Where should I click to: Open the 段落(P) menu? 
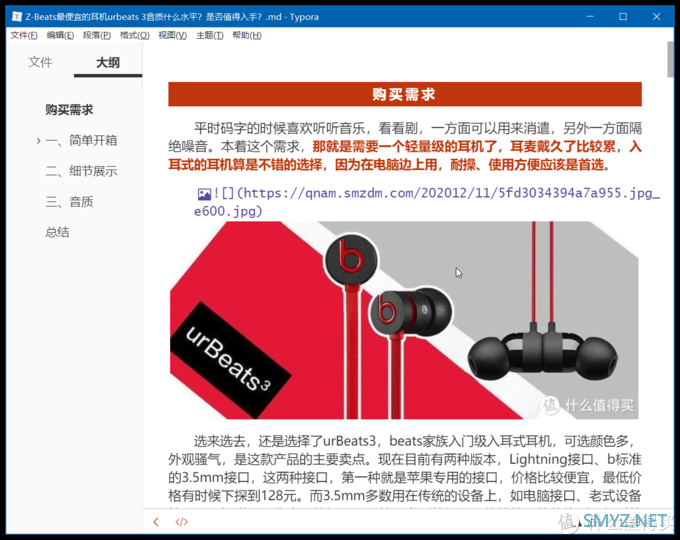(97, 35)
